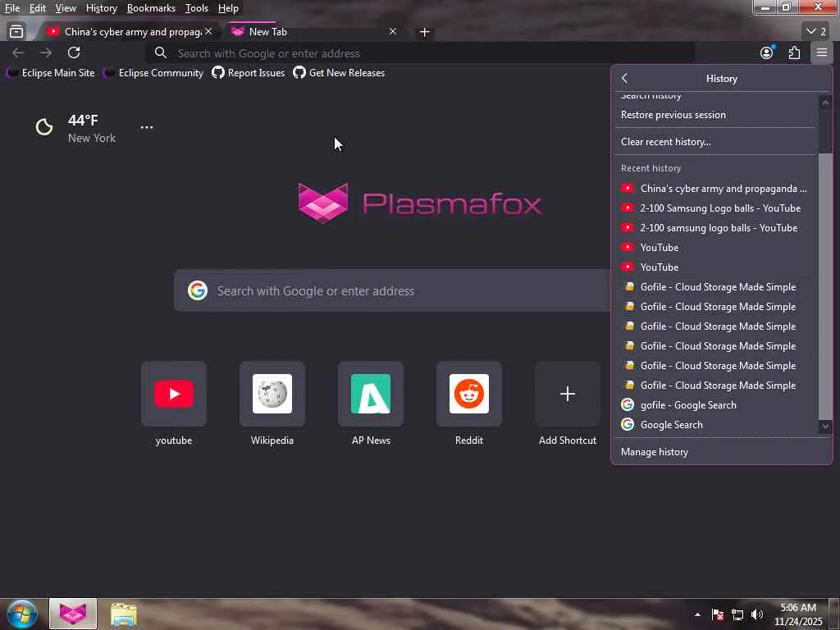Open the File menu
The image size is (840, 630).
click(11, 8)
